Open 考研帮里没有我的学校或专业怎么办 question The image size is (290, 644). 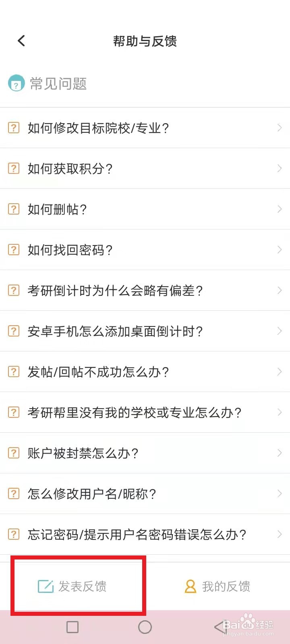coord(134,413)
